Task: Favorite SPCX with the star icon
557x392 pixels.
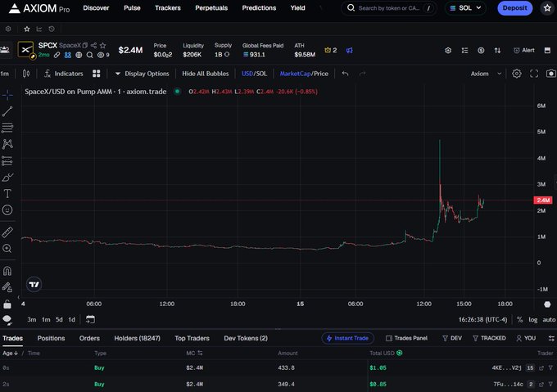Action: 103,45
